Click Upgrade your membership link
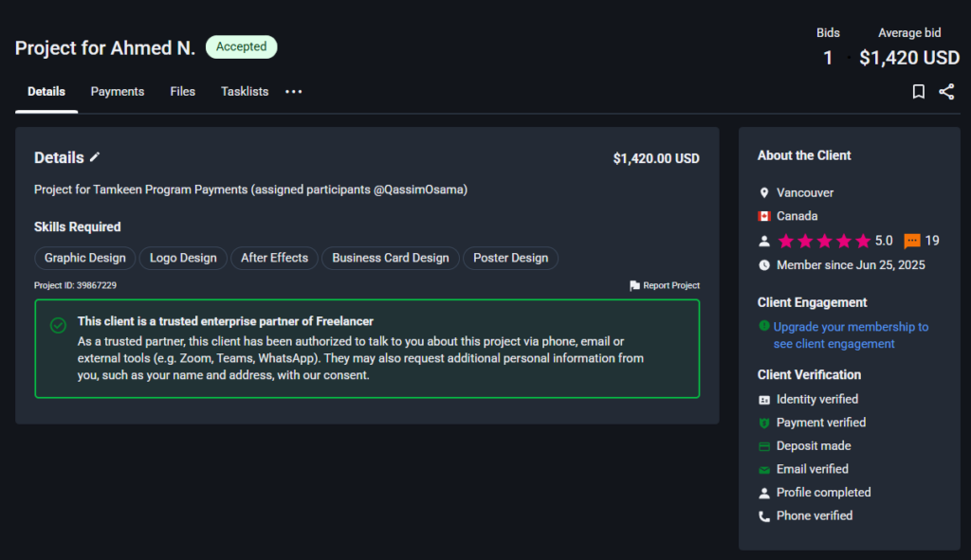 tap(850, 327)
